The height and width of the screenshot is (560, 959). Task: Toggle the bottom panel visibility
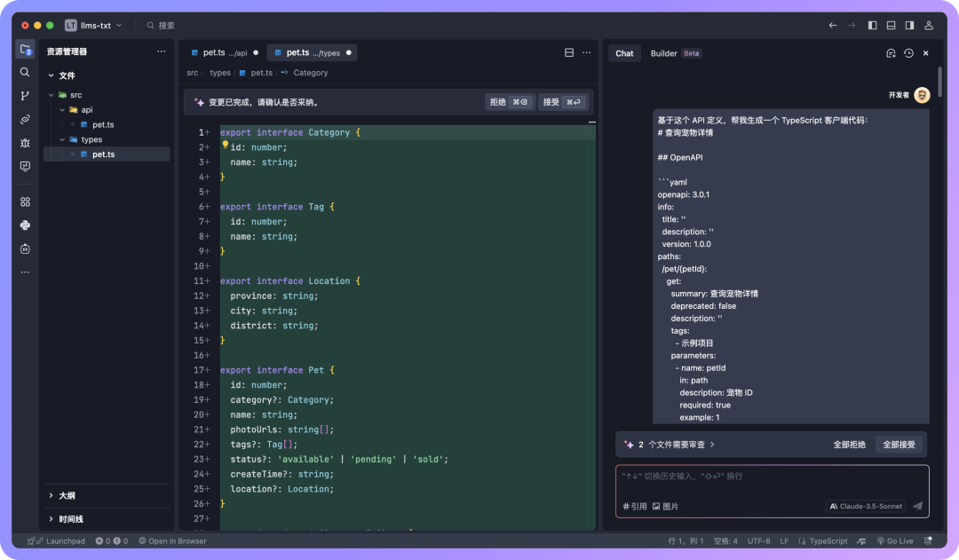891,26
